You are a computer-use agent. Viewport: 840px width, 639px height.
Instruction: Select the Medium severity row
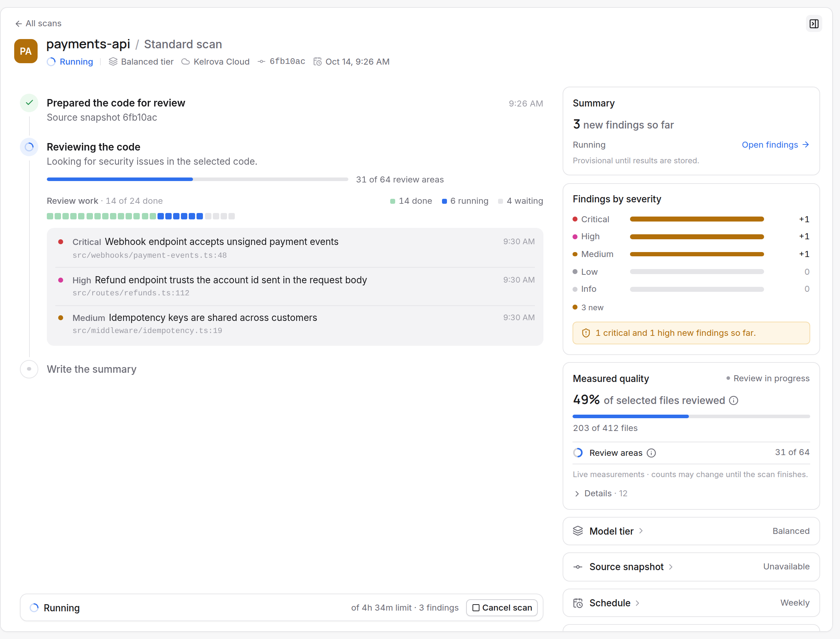(x=691, y=254)
